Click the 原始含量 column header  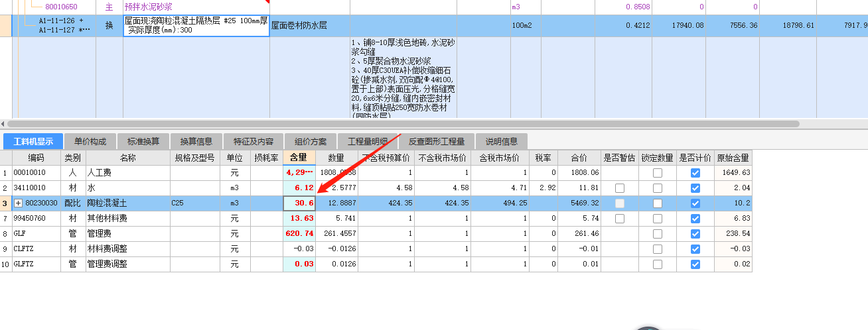[733, 158]
